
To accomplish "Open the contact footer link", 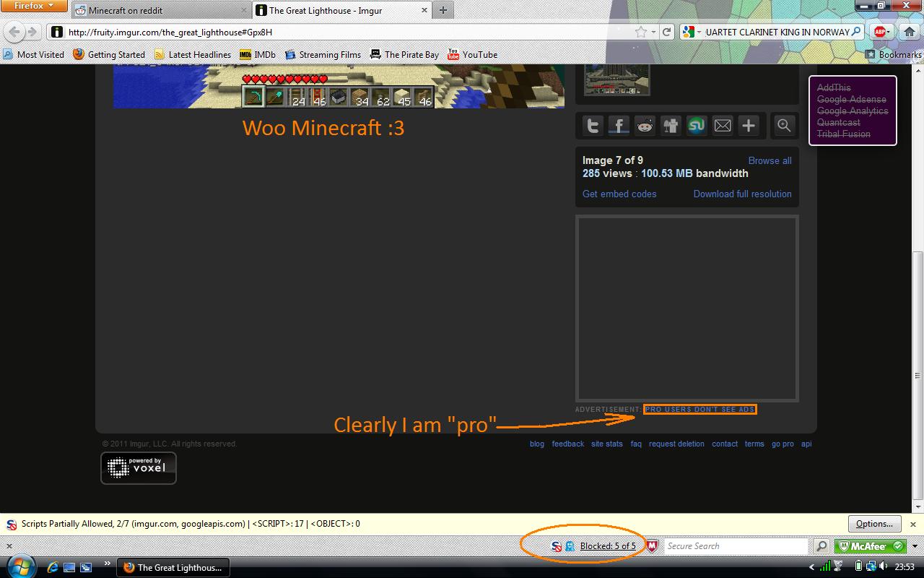I will coord(725,444).
